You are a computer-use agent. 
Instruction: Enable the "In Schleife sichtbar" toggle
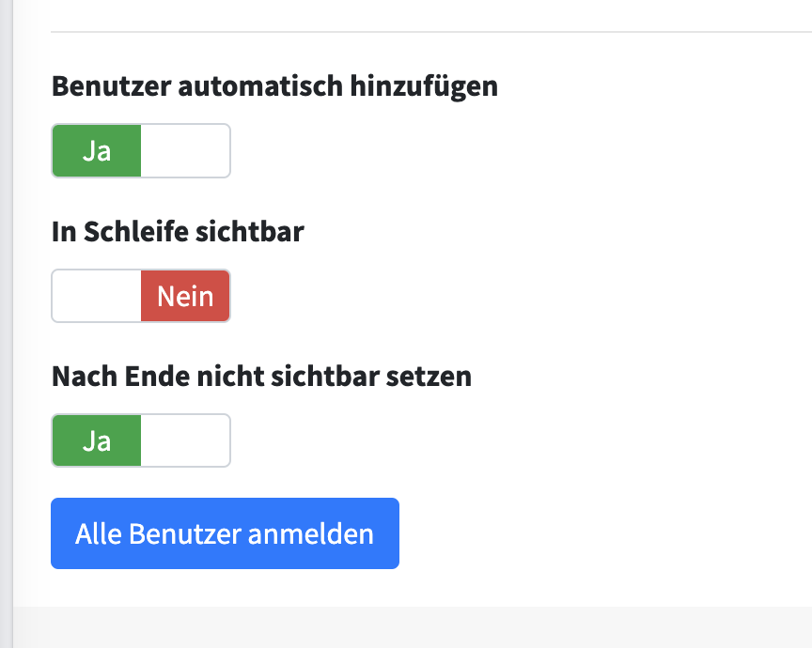[x=141, y=296]
